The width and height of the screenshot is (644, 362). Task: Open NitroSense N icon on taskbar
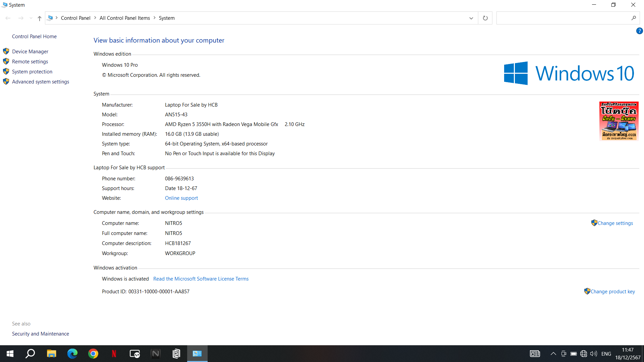click(155, 354)
